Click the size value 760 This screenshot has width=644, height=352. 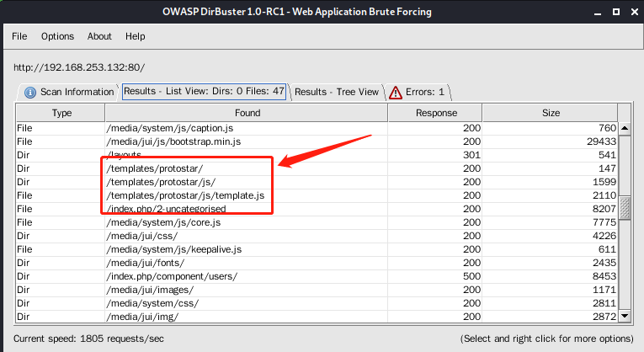[607, 129]
